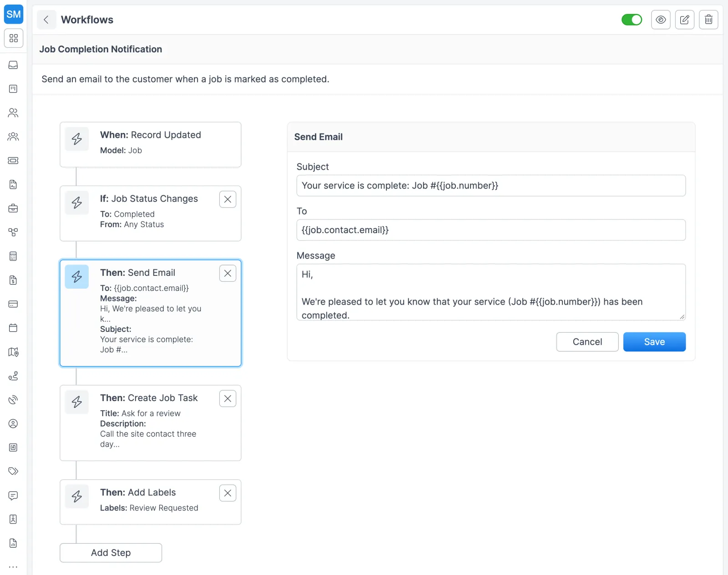This screenshot has width=728, height=575.
Task: Cancel the Send Email edits
Action: tap(587, 342)
